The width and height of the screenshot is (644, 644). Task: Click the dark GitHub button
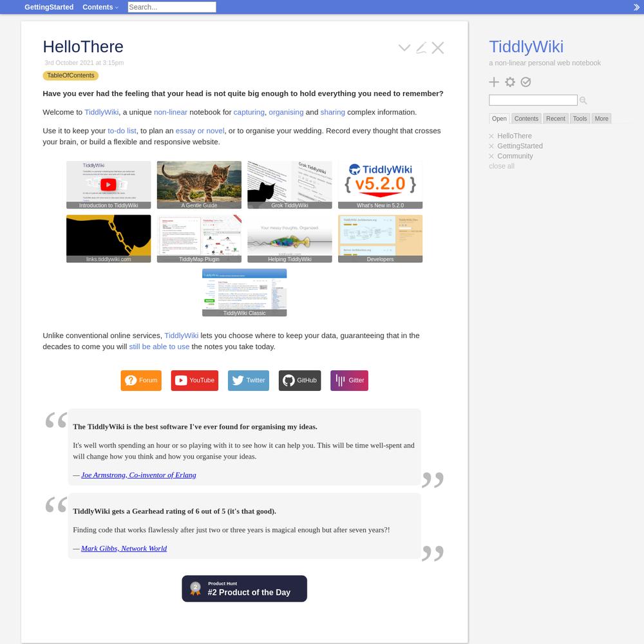coord(300,381)
